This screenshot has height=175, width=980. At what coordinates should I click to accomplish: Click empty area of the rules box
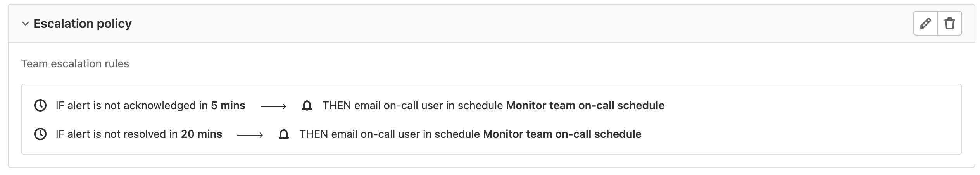click(814, 120)
